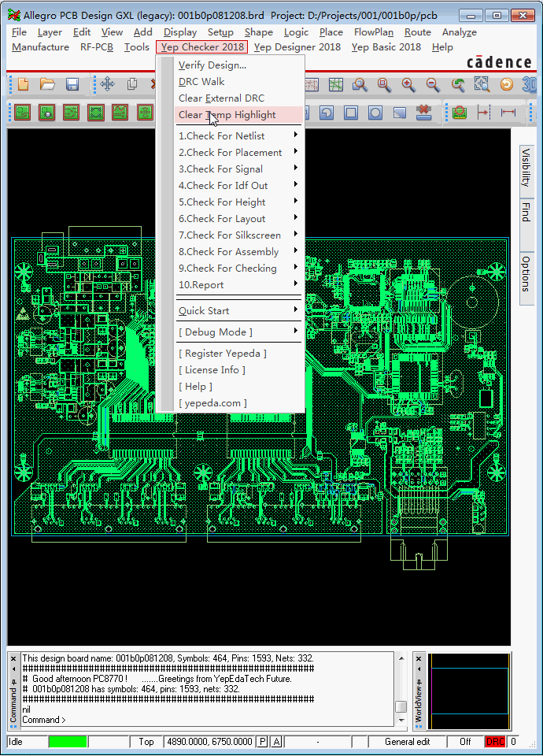Screen dimensions: 543x756
Task: Click the New file icon in toolbar
Action: tap(23, 84)
